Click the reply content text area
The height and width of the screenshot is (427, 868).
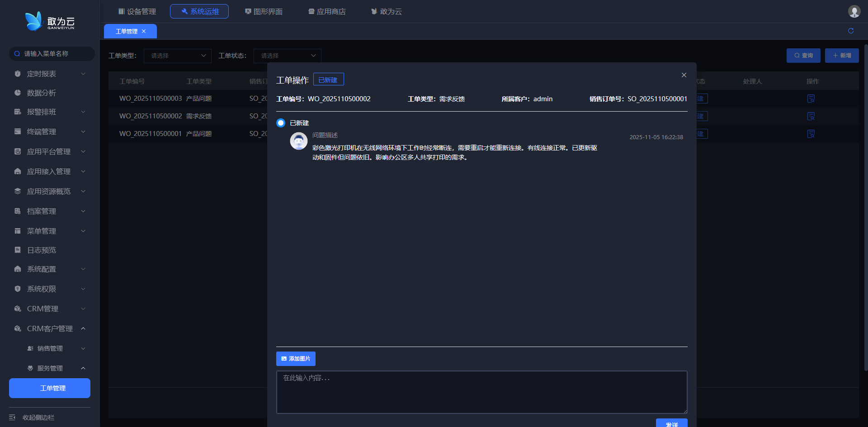[482, 392]
